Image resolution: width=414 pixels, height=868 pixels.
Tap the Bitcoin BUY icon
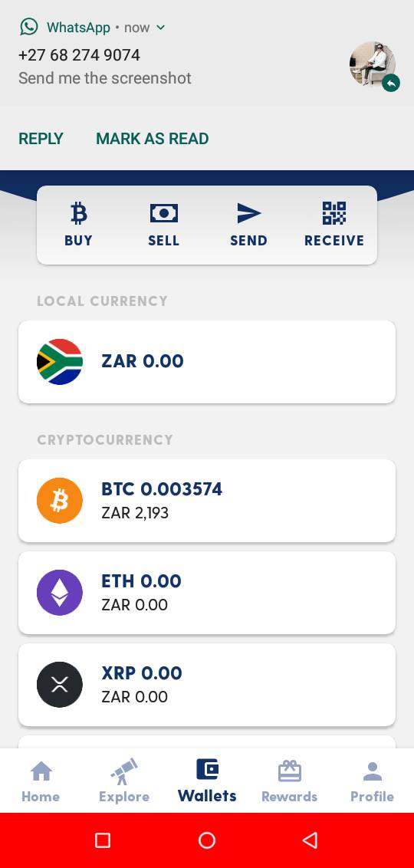pos(79,213)
